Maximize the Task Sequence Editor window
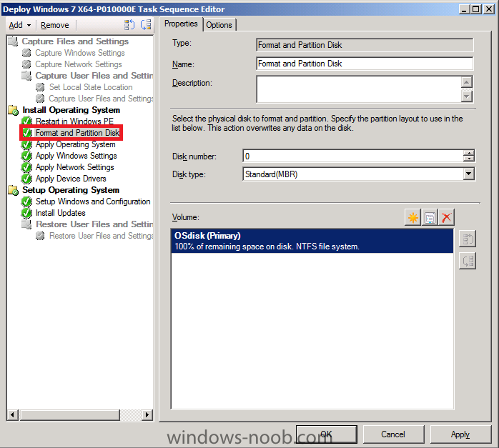499x448 pixels. point(476,9)
